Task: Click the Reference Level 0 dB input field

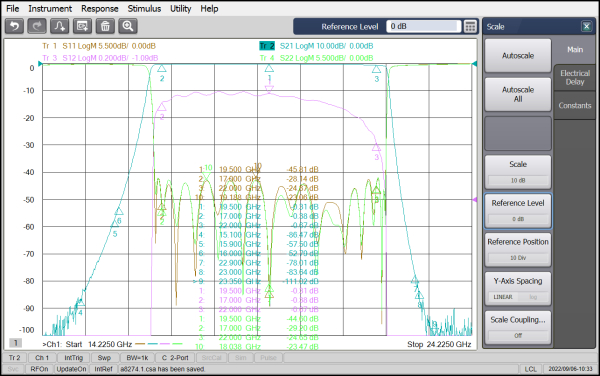Action: [x=423, y=26]
